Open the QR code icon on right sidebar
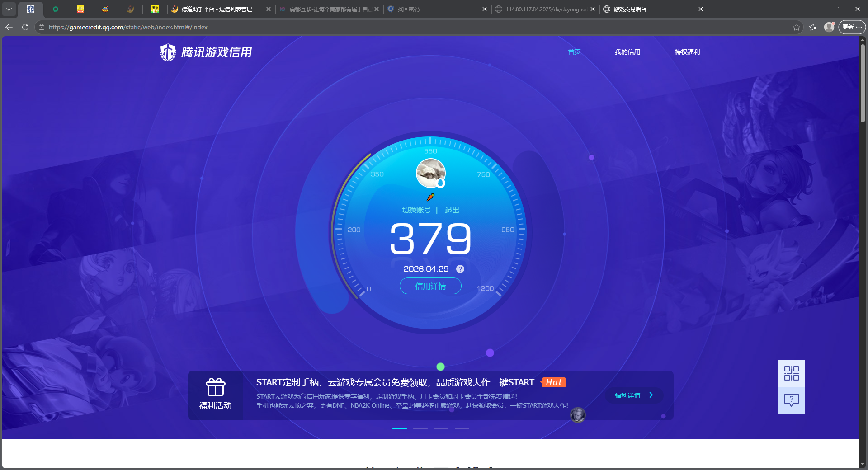This screenshot has height=470, width=868. point(791,373)
